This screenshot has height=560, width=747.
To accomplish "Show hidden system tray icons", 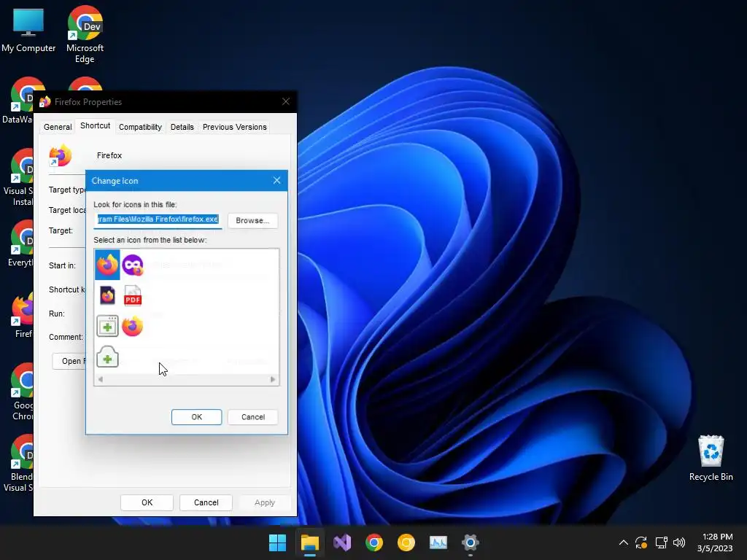I will (623, 542).
